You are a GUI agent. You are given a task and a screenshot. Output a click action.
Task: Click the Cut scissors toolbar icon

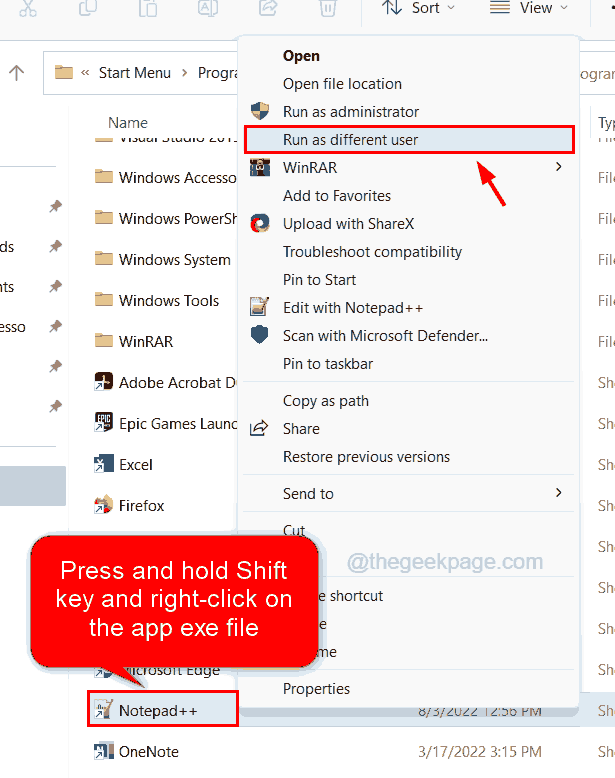click(x=28, y=8)
